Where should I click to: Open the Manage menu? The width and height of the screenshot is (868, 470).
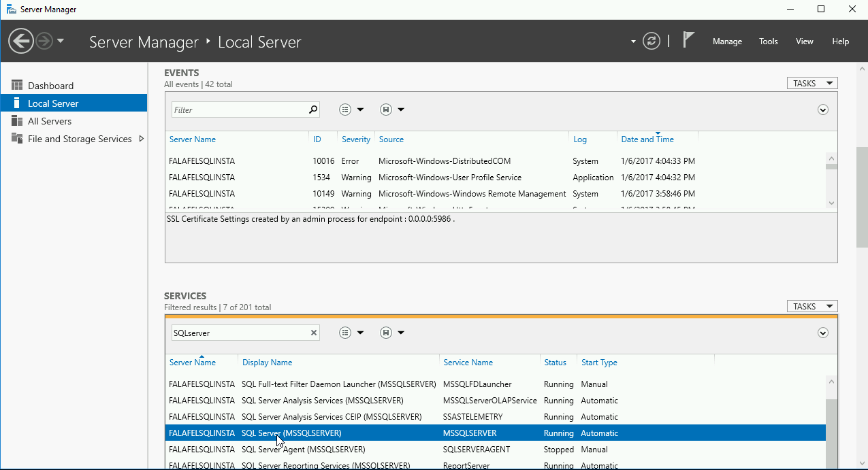pos(727,41)
